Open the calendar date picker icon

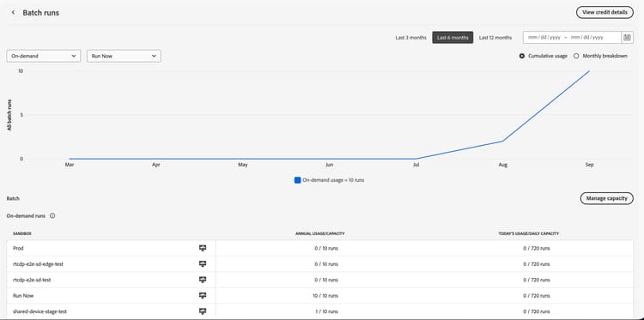coord(627,38)
